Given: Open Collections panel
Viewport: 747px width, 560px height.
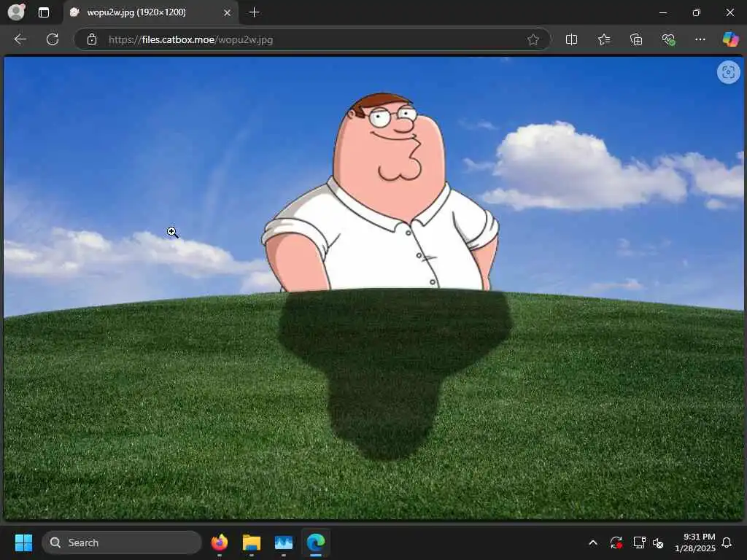Looking at the screenshot, I should coord(636,39).
